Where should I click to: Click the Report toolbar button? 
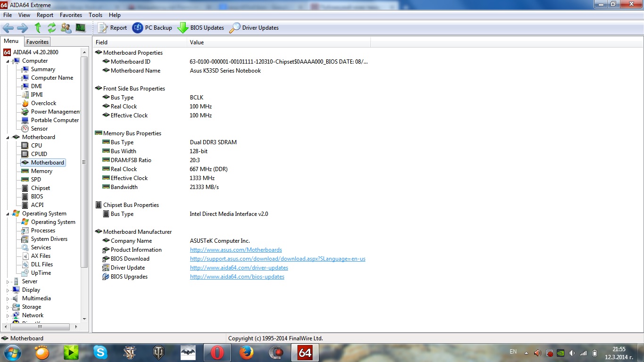[x=112, y=28]
